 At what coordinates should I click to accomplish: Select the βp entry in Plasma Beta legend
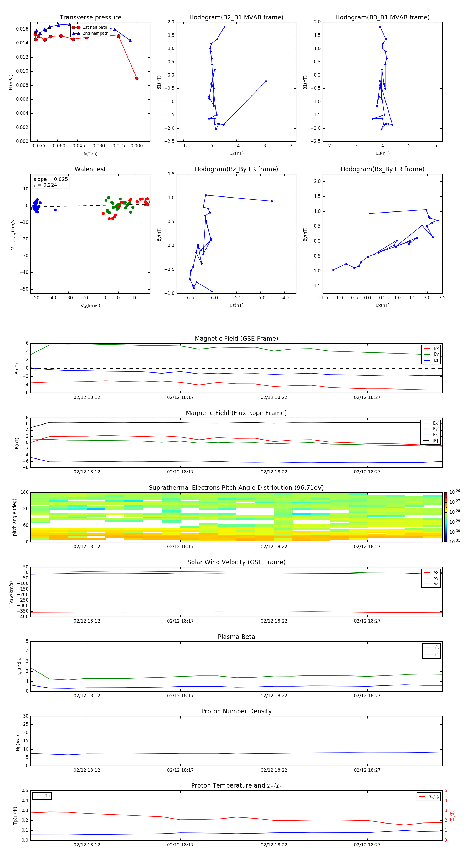pos(431,647)
